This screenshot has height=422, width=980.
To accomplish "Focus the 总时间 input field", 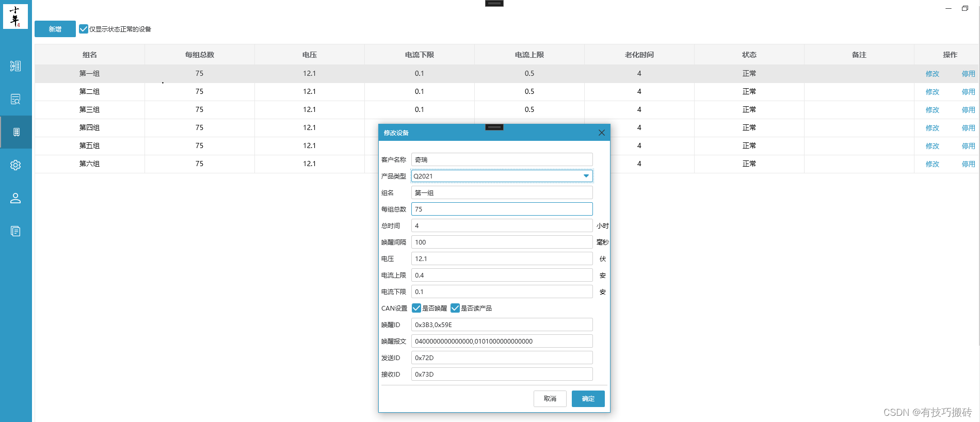I will click(x=502, y=225).
